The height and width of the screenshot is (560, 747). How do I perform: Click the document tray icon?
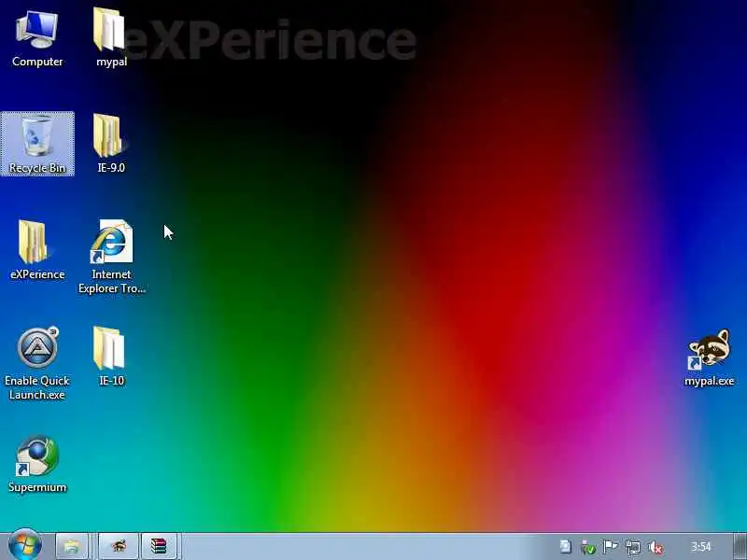566,547
